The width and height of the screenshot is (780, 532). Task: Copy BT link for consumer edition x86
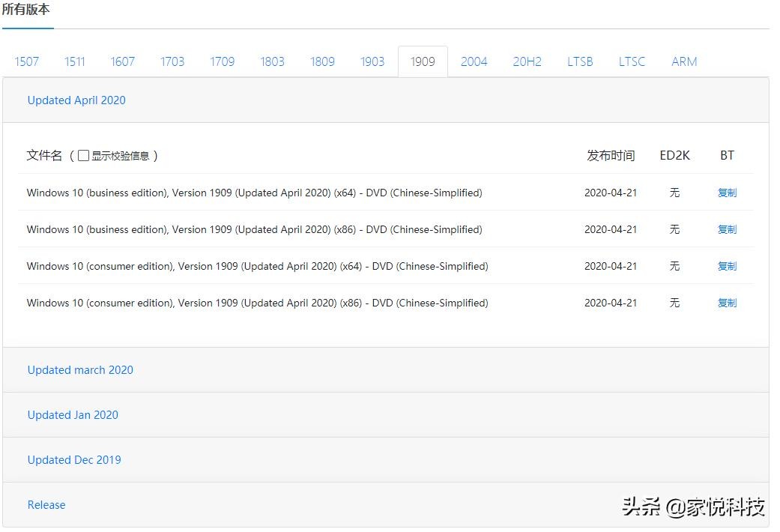(727, 303)
